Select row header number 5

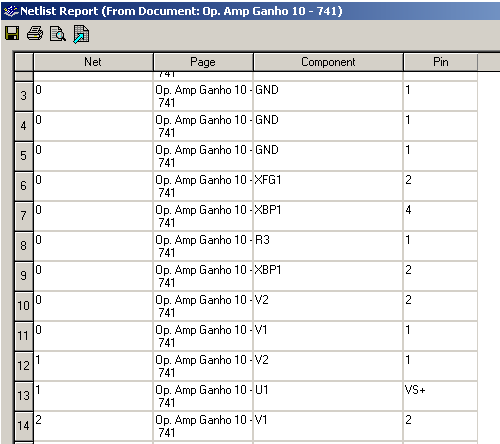coord(24,156)
